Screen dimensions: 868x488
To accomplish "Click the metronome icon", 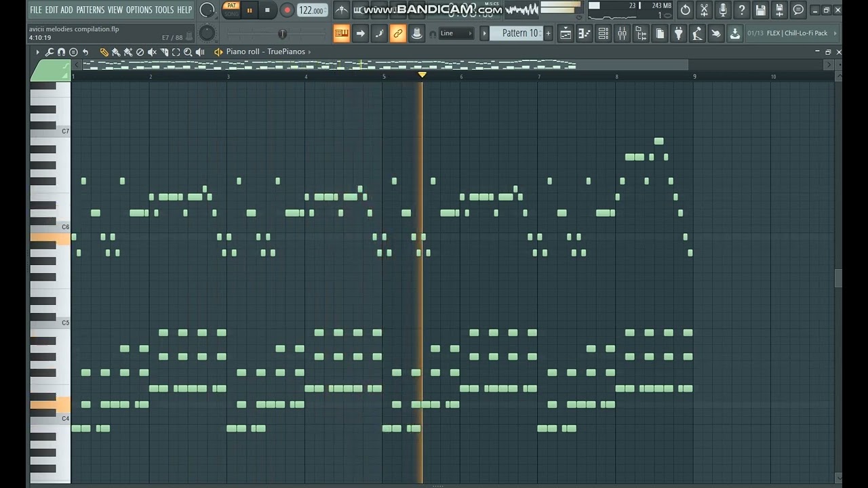I will coord(342,9).
